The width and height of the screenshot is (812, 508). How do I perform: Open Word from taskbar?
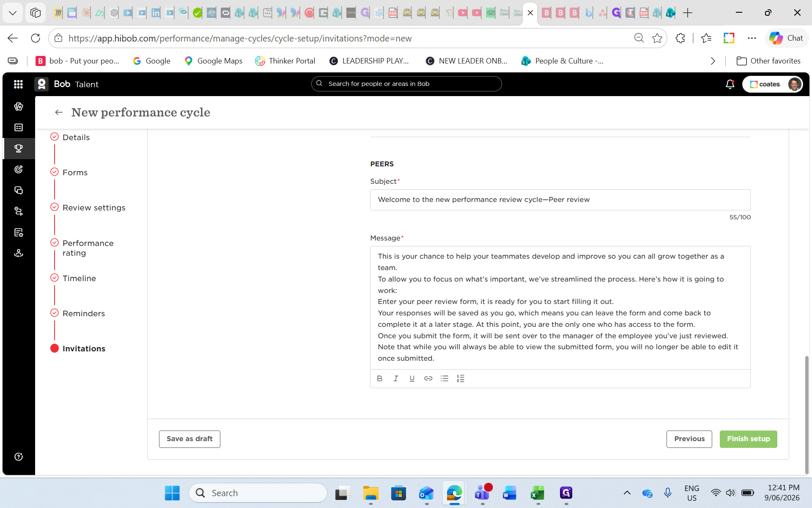point(510,493)
